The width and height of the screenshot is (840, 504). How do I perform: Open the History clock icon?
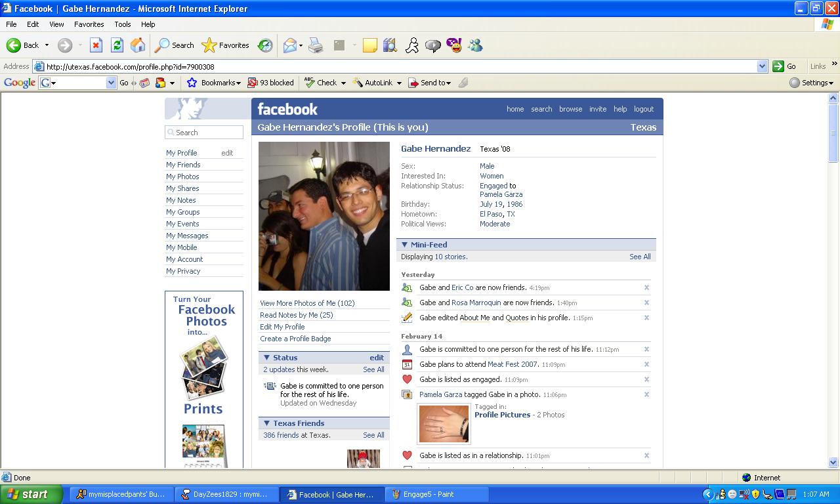(x=265, y=45)
